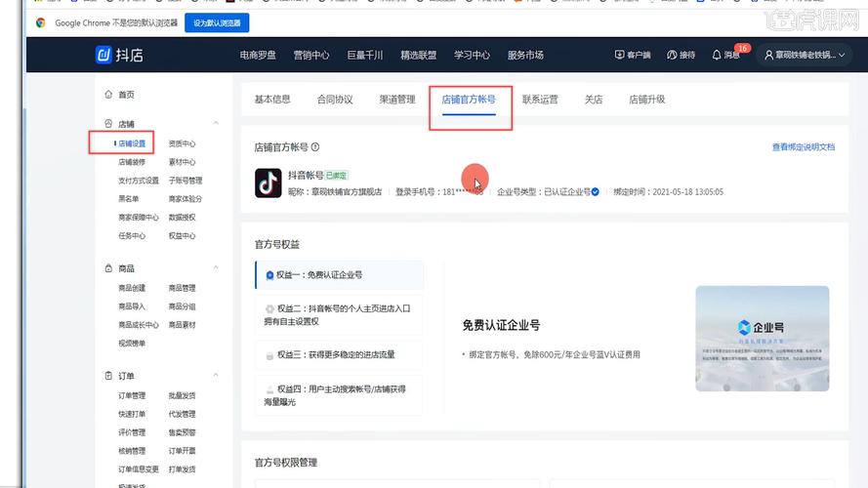Collapse the 店铺 sidebar section
Screen dimensions: 868x488
tap(216, 123)
